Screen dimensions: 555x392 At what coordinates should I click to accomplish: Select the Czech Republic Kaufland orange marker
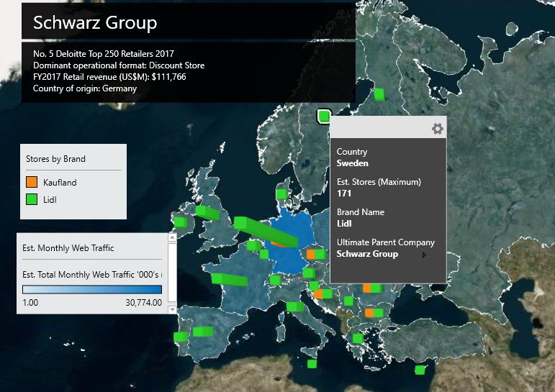click(310, 255)
